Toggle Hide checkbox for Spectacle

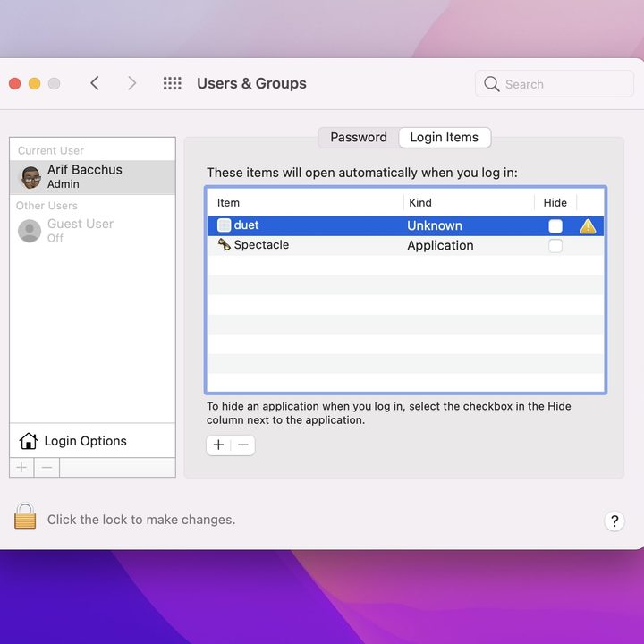(555, 246)
